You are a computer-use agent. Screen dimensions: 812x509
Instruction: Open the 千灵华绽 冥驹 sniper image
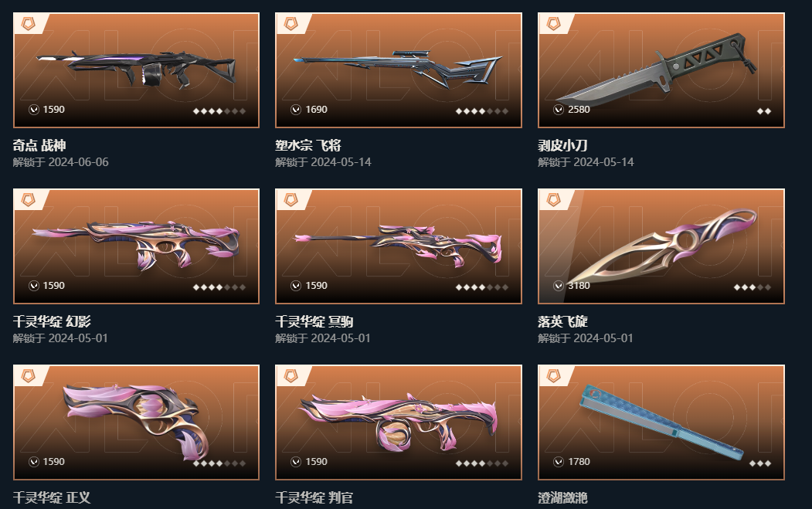click(398, 244)
